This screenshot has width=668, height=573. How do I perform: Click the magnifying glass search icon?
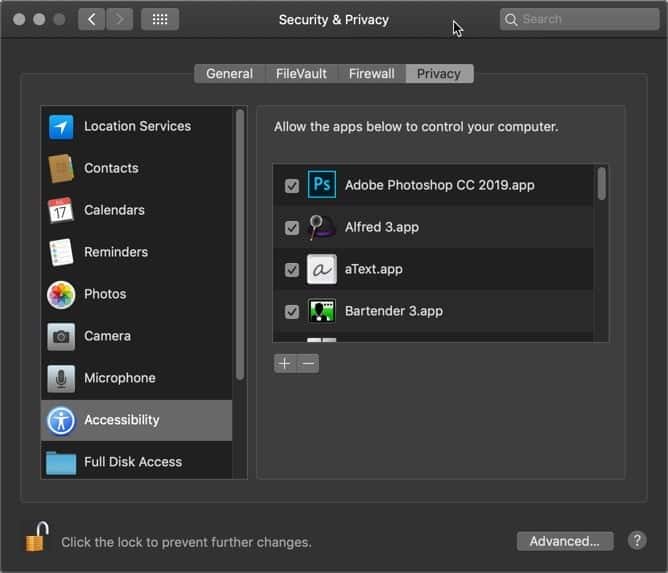pos(511,20)
